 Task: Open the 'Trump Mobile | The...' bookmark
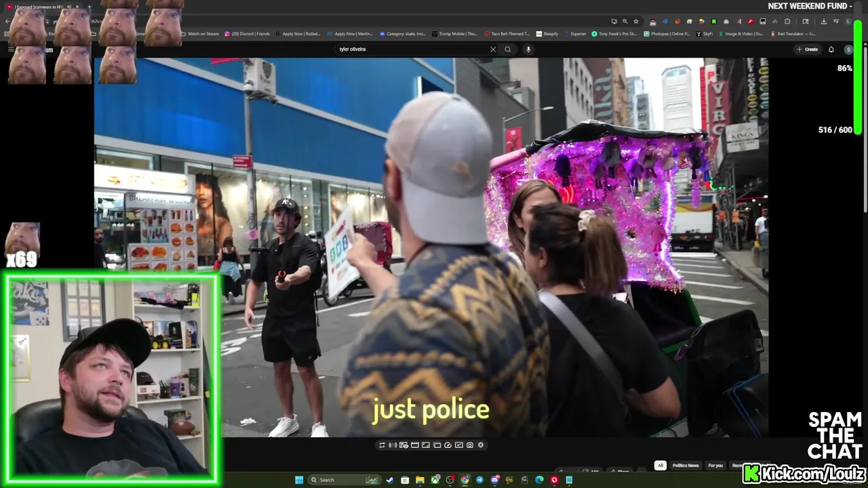[x=454, y=33]
